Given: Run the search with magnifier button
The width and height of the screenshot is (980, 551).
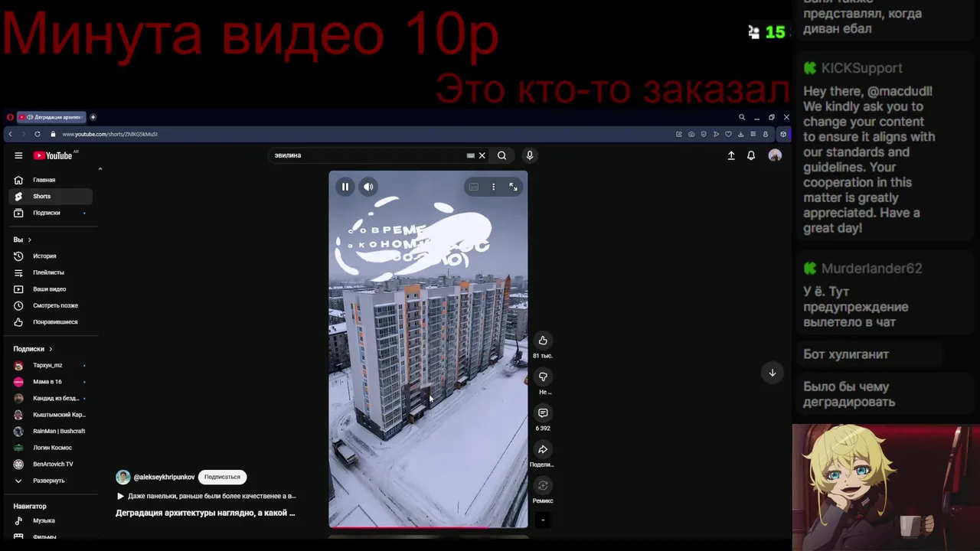Looking at the screenshot, I should pyautogui.click(x=502, y=155).
